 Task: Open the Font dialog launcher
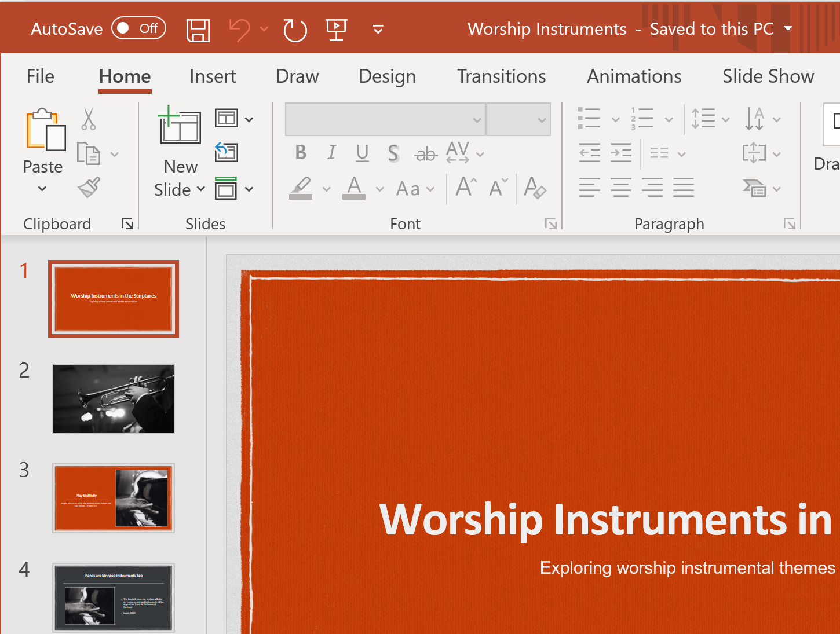(x=550, y=223)
